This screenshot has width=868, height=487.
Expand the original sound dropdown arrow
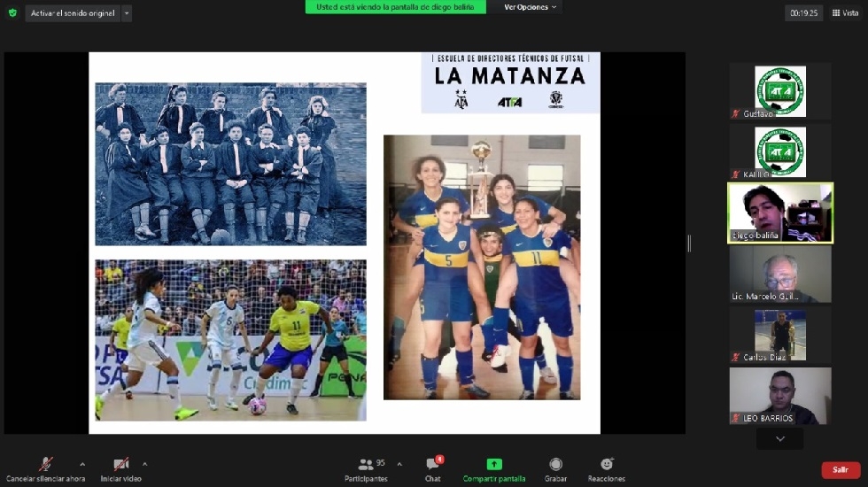tap(127, 13)
